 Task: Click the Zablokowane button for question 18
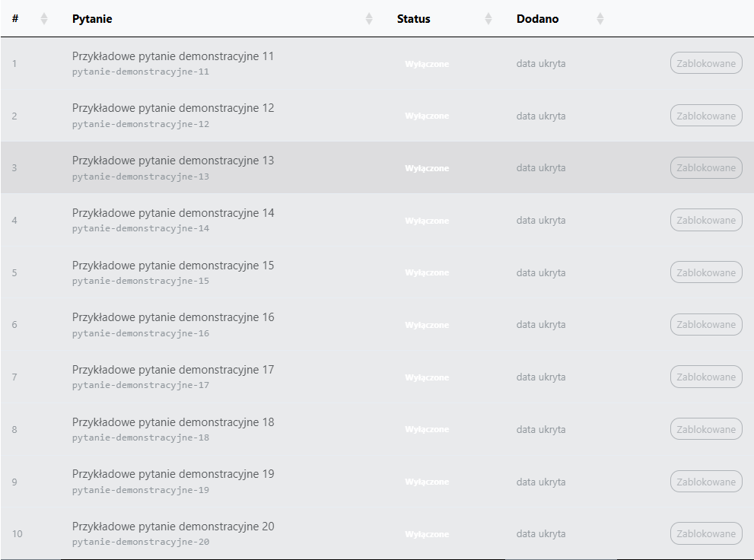(x=706, y=429)
